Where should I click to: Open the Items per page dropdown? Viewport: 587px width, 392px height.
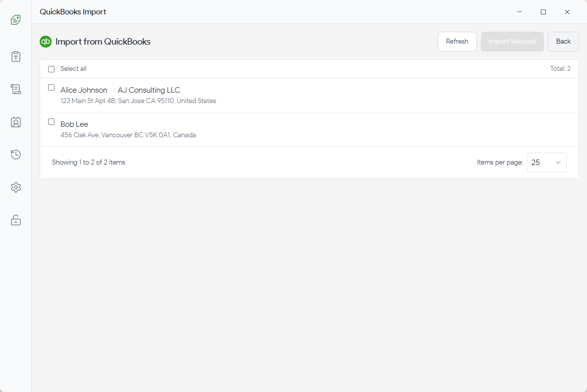pyautogui.click(x=546, y=162)
